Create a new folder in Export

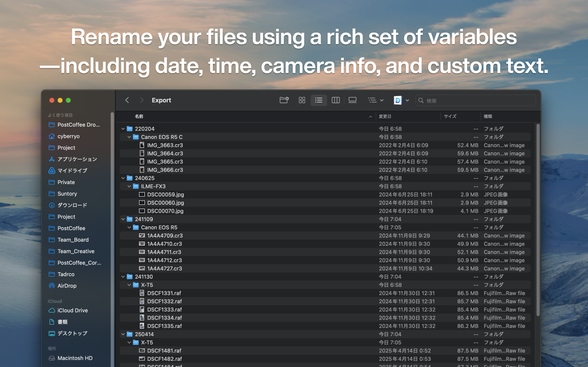tap(284, 100)
